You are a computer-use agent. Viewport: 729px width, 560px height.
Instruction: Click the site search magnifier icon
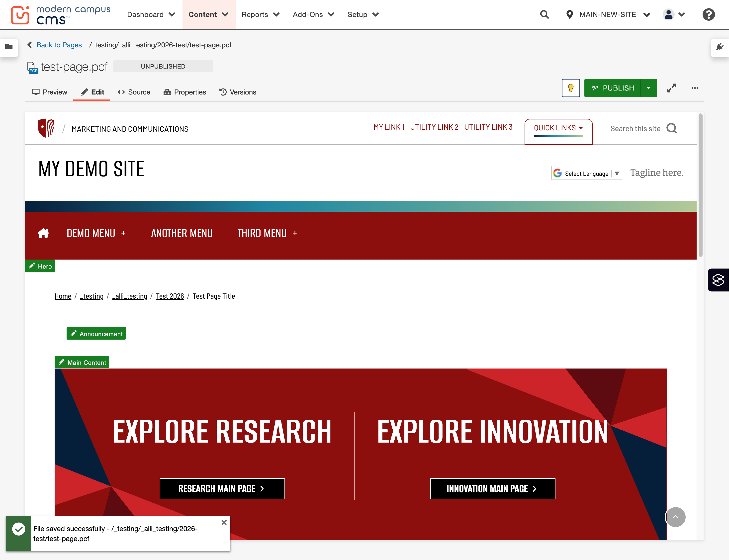(671, 128)
